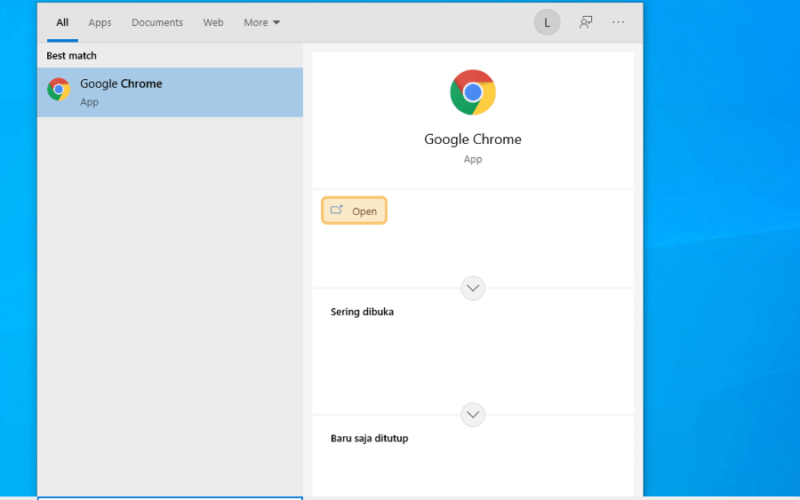800x500 pixels.
Task: Click the small Chrome icon in results list
Action: (59, 89)
